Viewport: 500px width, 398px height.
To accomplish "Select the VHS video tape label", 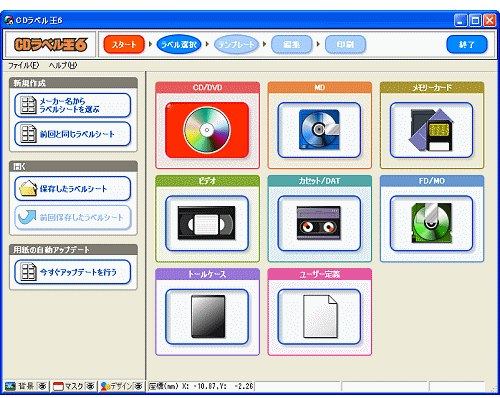I will coord(207,223).
